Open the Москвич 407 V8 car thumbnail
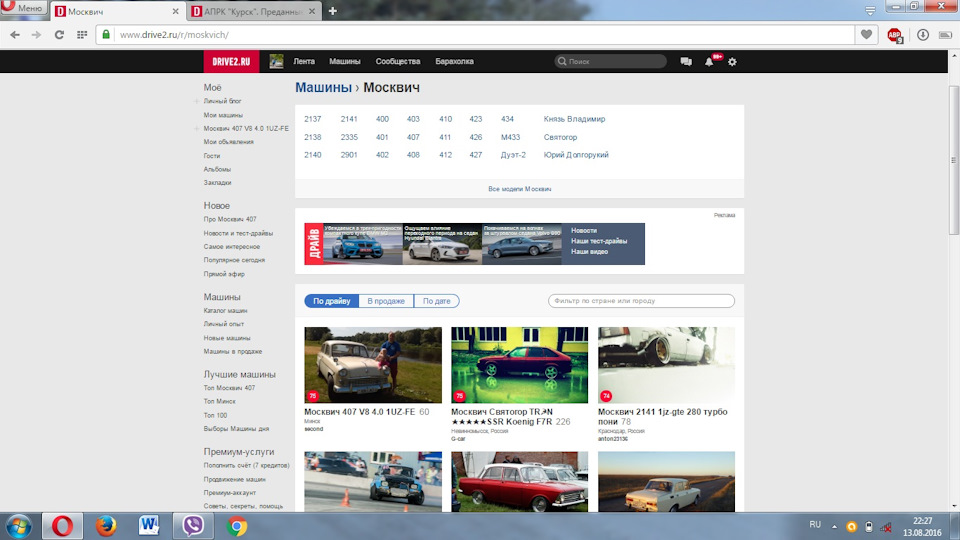 click(x=373, y=365)
